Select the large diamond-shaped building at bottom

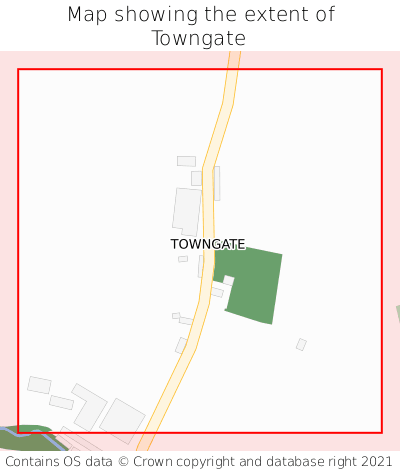tap(122, 421)
